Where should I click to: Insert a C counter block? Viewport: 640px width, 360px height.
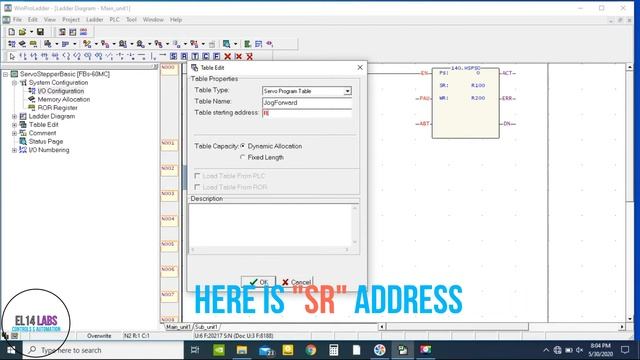(206, 56)
